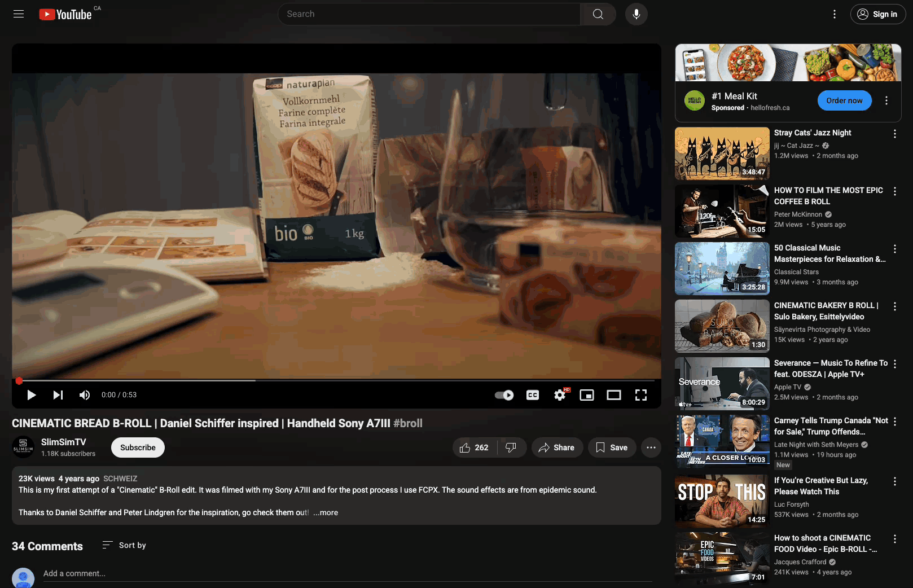This screenshot has width=913, height=588.
Task: Open the SlimSimTV channel avatar
Action: click(x=23, y=447)
